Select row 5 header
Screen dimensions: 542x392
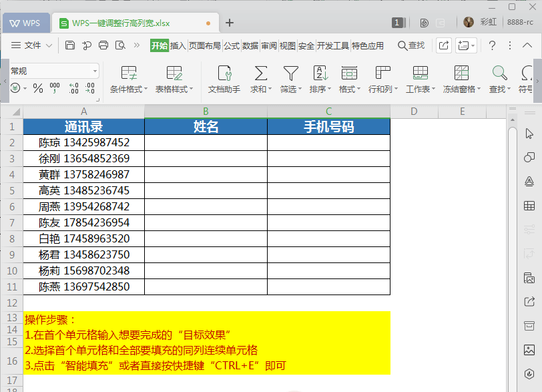point(12,190)
